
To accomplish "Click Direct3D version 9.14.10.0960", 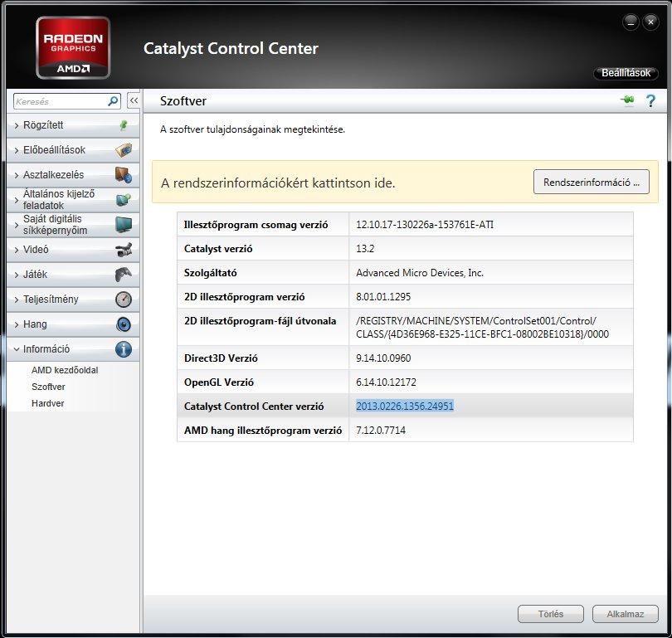I will [383, 358].
